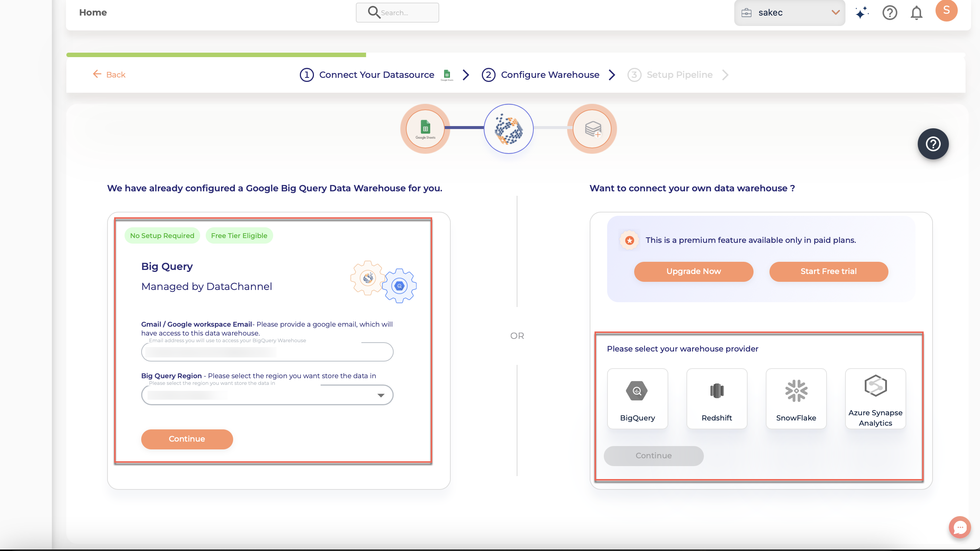Click the Managed by DataChannel text
The width and height of the screenshot is (980, 551).
click(x=206, y=287)
